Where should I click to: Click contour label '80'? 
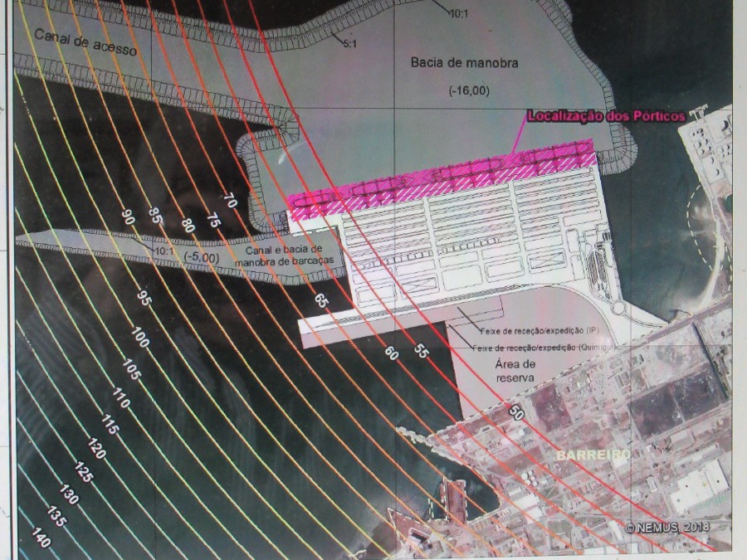pos(188,225)
